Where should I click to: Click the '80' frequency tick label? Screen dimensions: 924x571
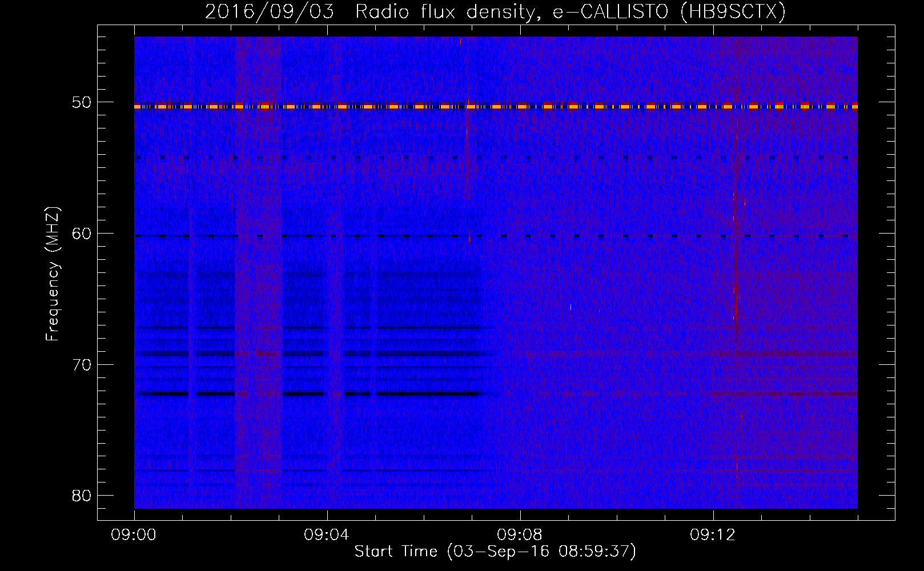(82, 496)
